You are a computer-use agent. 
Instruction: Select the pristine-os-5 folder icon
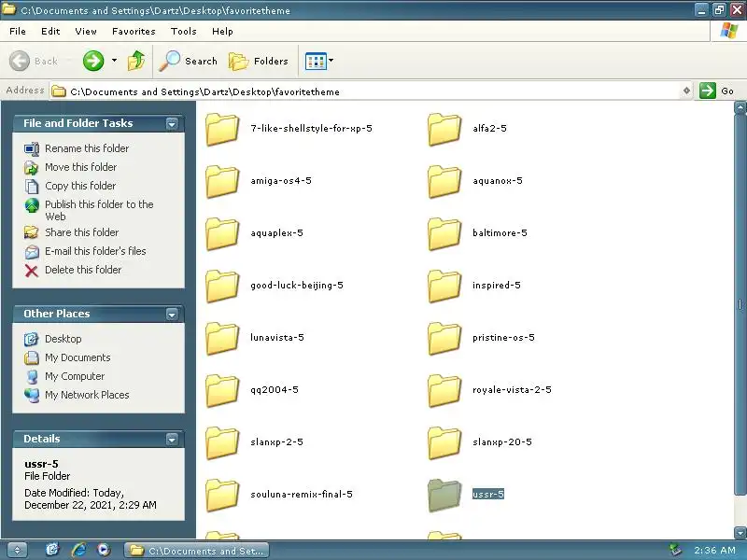click(x=444, y=339)
